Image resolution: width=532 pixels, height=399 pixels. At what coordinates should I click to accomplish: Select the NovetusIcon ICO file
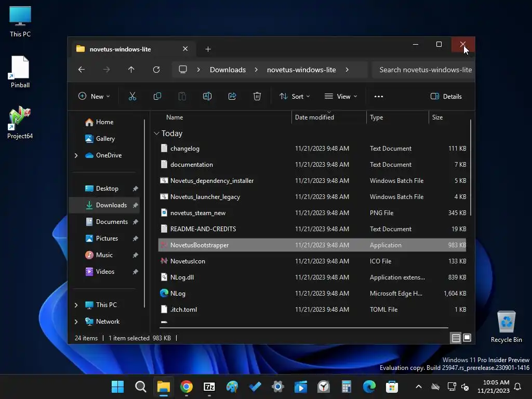[312, 261]
